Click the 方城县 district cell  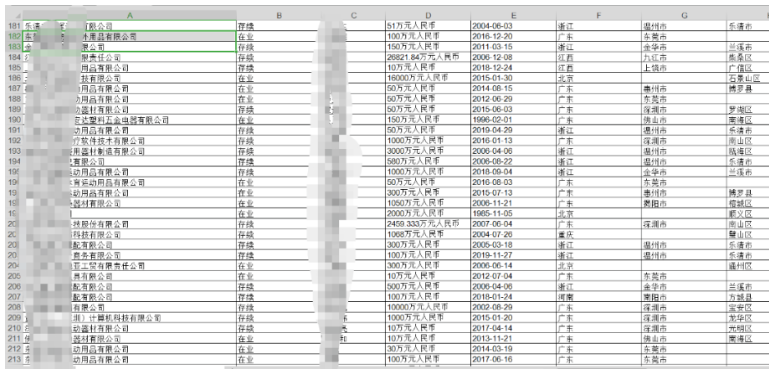point(747,297)
